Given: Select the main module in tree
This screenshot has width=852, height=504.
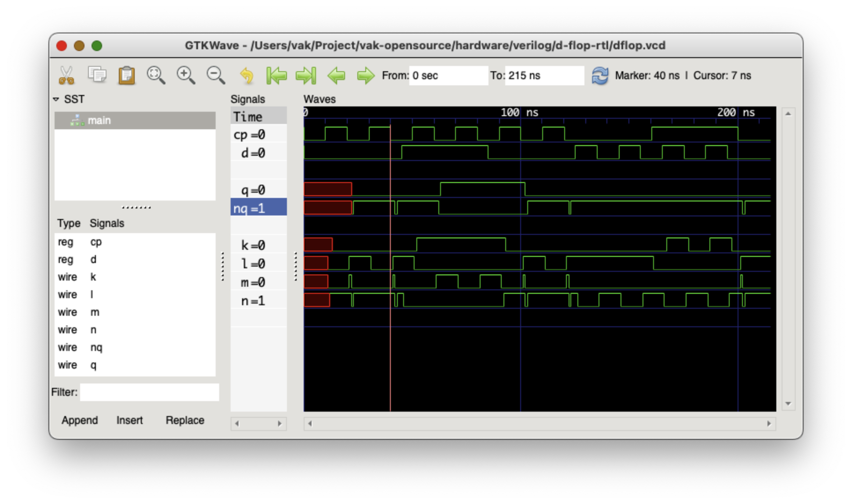Looking at the screenshot, I should click(x=99, y=121).
